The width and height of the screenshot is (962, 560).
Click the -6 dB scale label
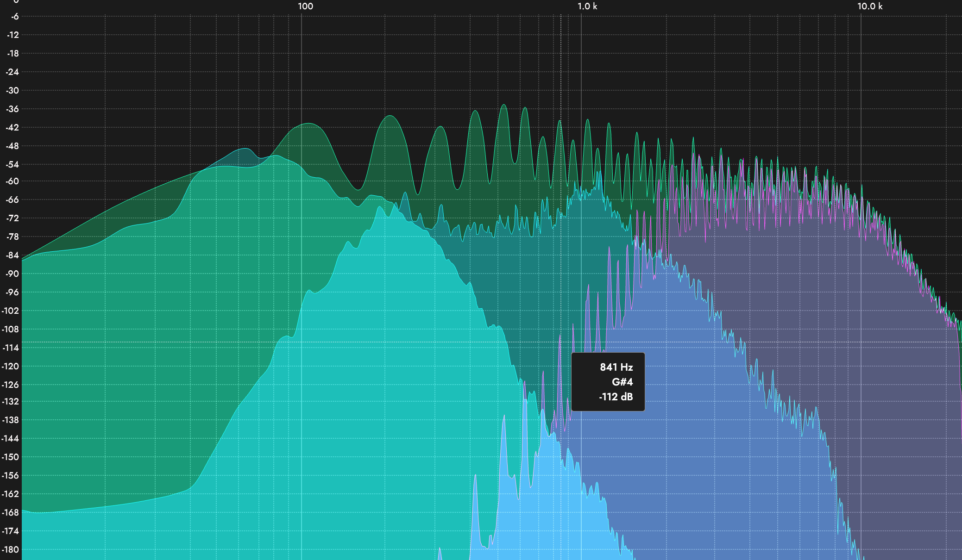(14, 16)
